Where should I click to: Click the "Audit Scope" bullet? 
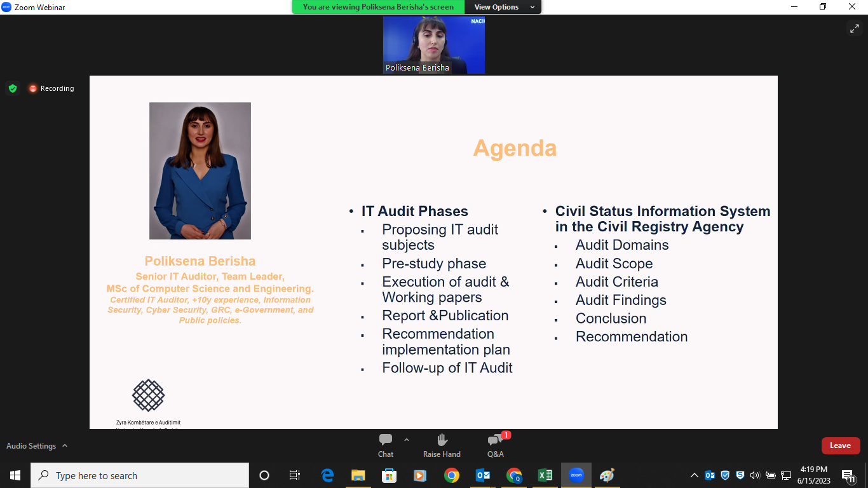pos(614,264)
